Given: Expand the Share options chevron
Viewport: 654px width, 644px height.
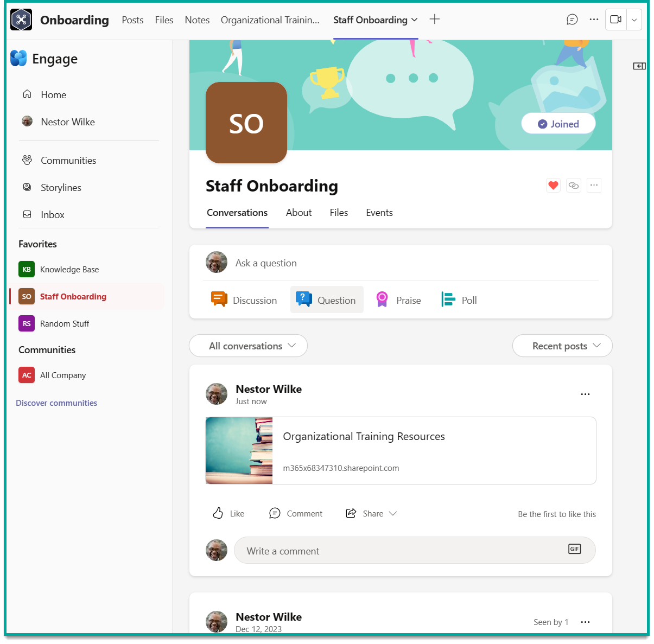Looking at the screenshot, I should [392, 513].
